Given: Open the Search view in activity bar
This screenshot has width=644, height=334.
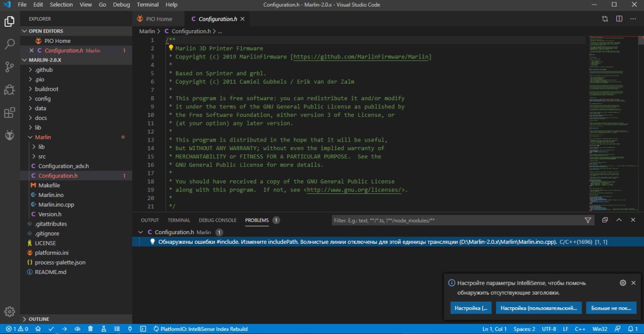Looking at the screenshot, I should 10,44.
